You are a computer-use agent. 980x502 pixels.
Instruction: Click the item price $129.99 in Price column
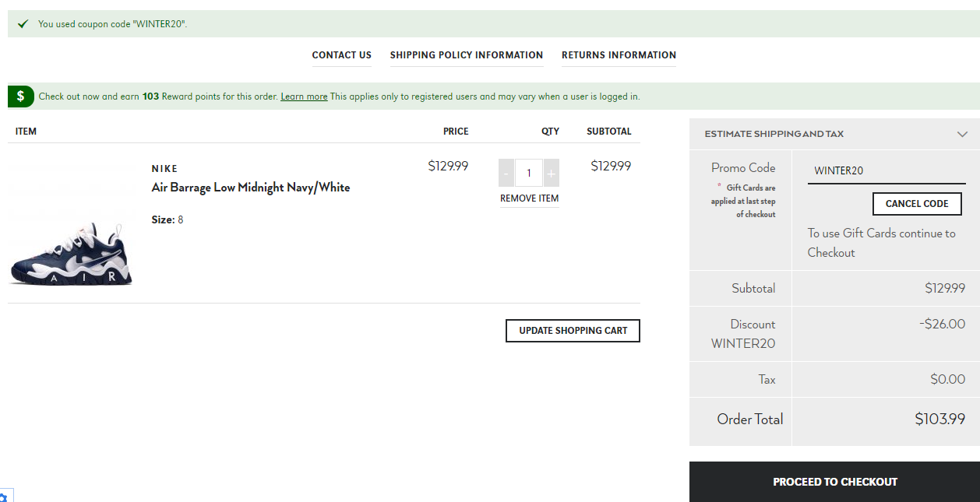point(448,166)
